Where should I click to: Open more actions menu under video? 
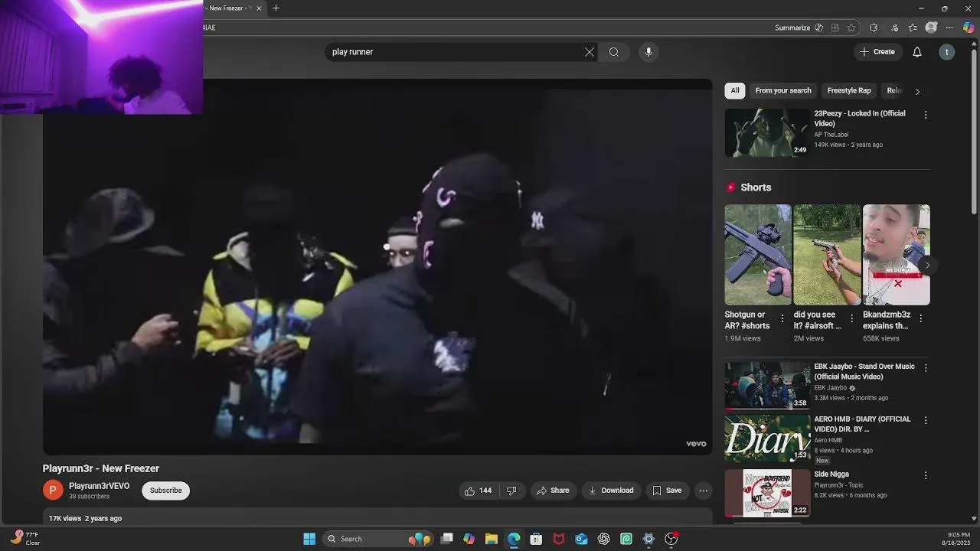point(703,491)
